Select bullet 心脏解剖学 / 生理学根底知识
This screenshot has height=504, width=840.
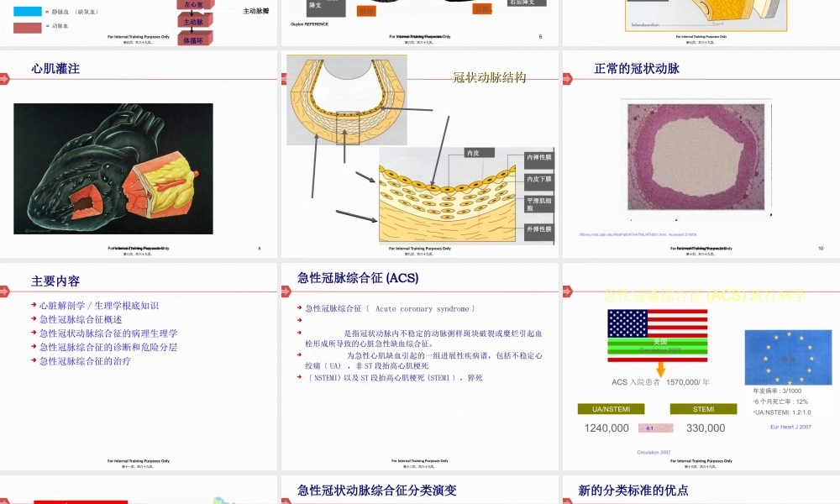point(98,306)
